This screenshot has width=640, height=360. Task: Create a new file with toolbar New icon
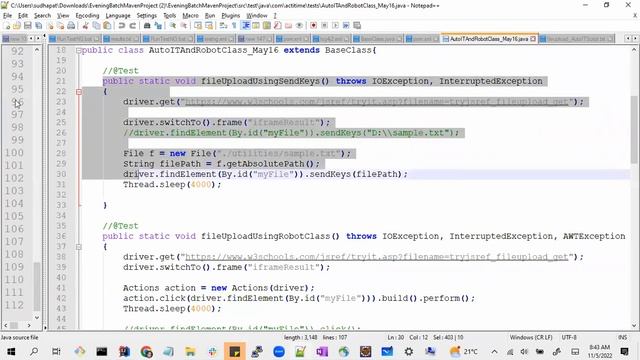[x=7, y=25]
